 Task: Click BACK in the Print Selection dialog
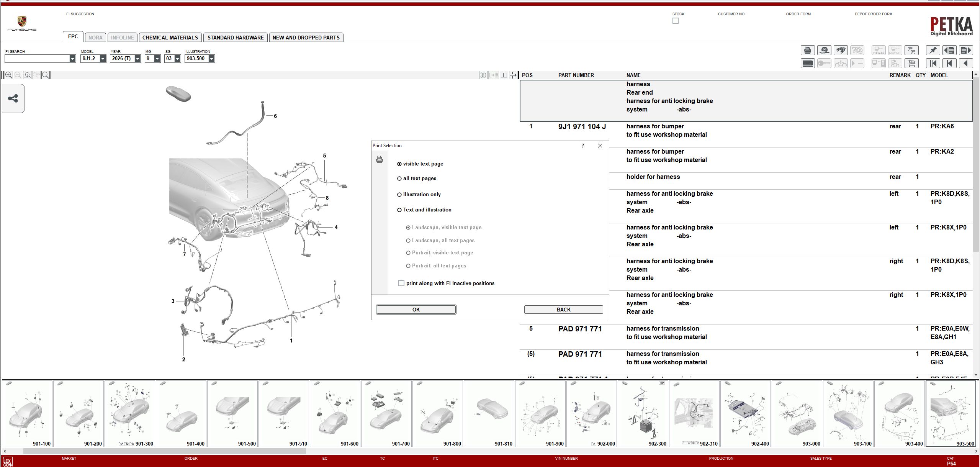pyautogui.click(x=563, y=309)
